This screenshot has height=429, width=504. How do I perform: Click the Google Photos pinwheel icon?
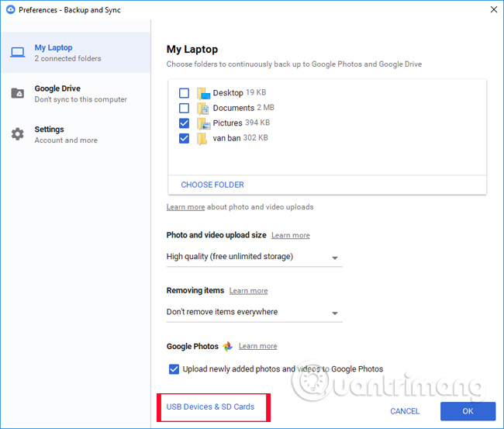tap(227, 346)
